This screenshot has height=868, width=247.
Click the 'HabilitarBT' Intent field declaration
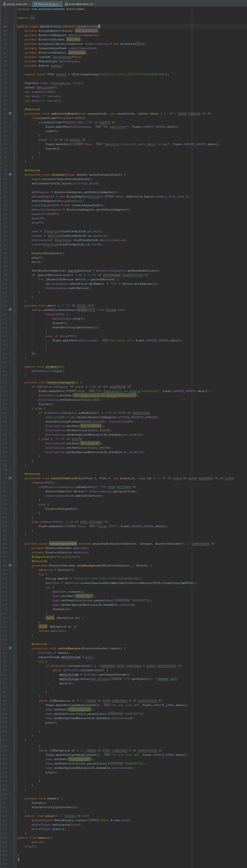[47, 87]
